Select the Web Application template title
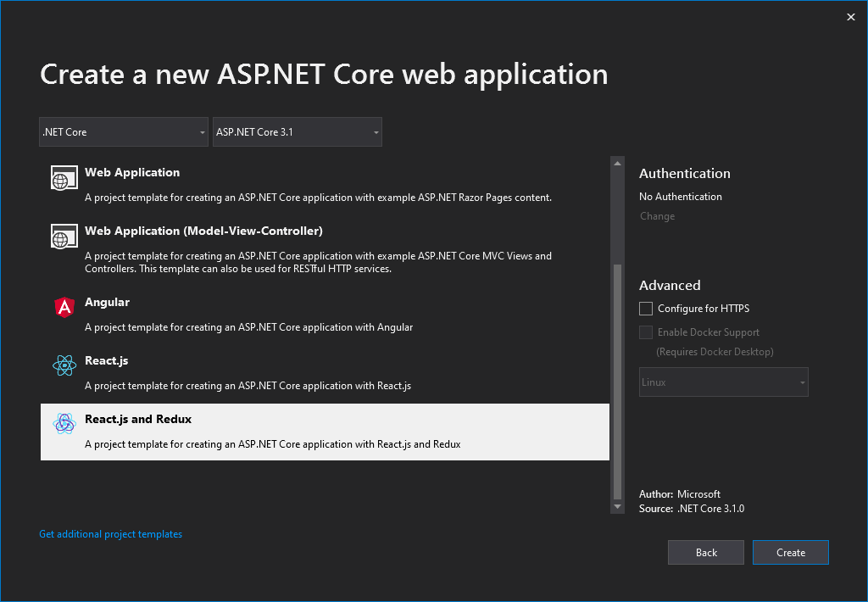This screenshot has height=602, width=868. tap(132, 172)
